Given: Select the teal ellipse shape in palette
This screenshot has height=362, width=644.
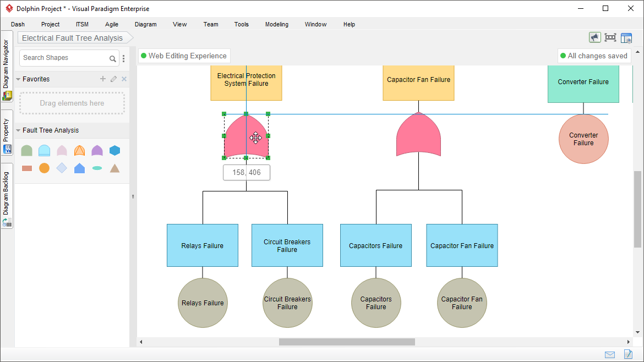Looking at the screenshot, I should 97,168.
